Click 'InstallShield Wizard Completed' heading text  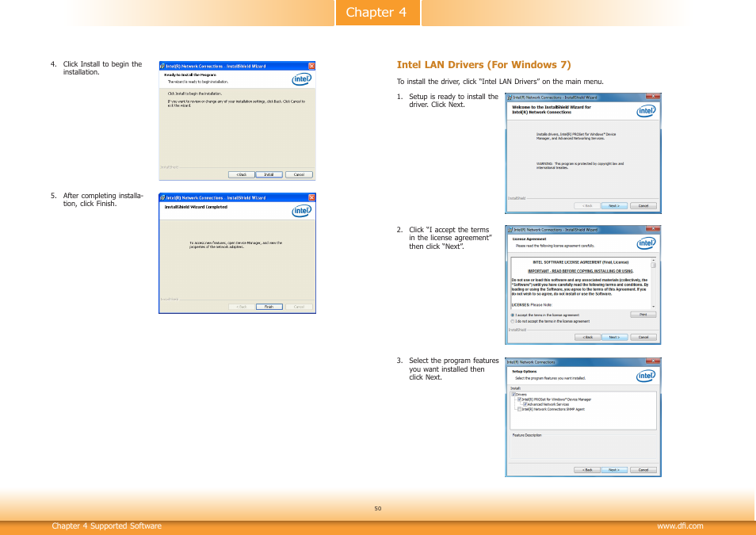(x=196, y=207)
